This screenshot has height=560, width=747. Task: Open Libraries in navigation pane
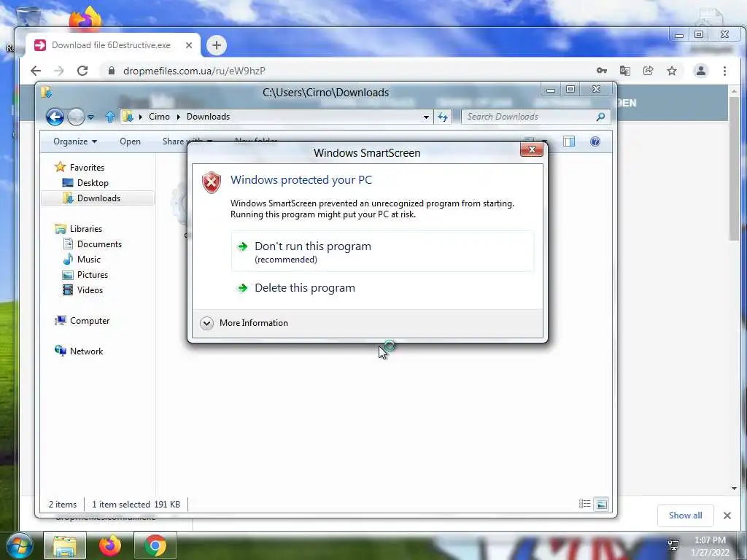coord(86,228)
